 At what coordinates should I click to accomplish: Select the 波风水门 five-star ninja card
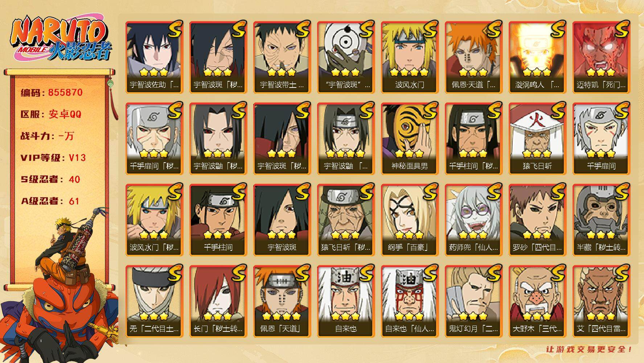[410, 57]
